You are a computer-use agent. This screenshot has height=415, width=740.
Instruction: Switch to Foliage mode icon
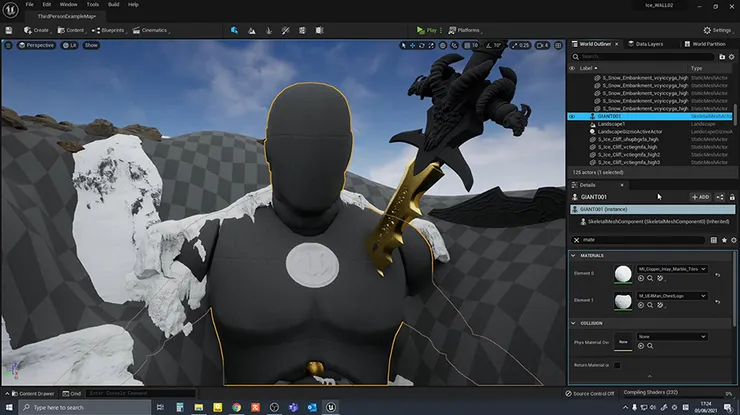269,30
